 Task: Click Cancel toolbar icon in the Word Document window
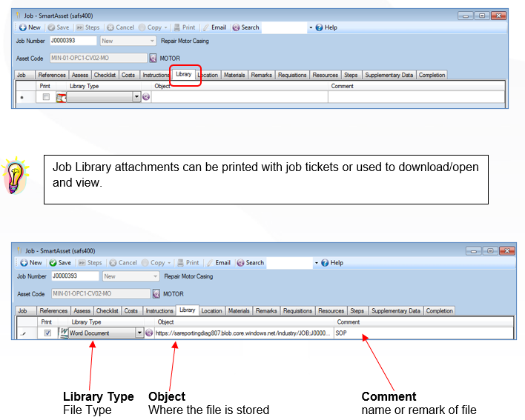click(113, 263)
